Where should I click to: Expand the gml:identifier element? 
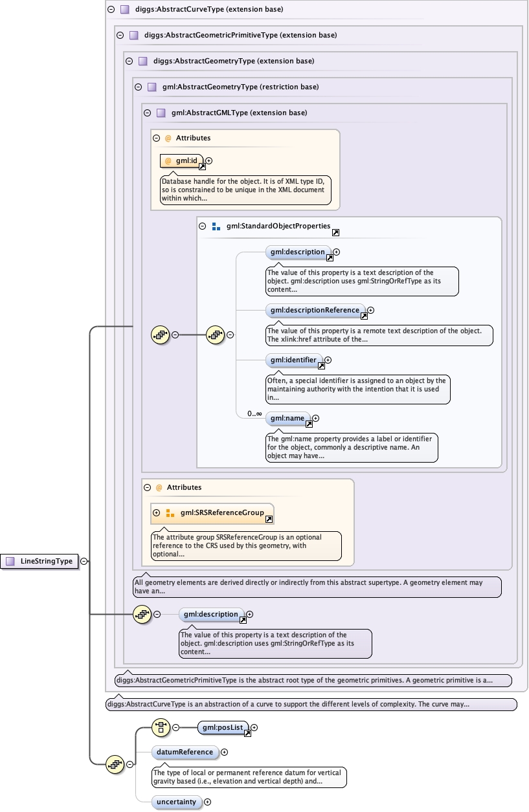[x=328, y=360]
